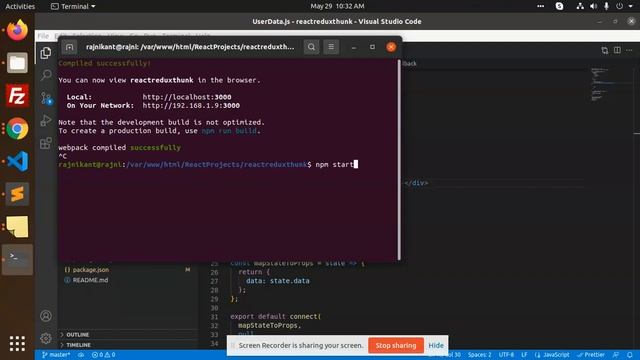640x360 pixels.
Task: Switch to Visual Studio Code dock icon
Action: coord(17,161)
